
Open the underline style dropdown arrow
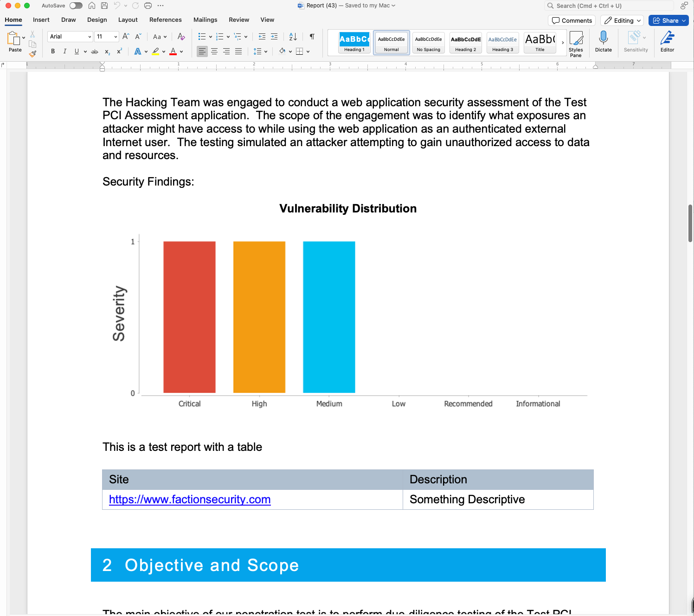(85, 51)
